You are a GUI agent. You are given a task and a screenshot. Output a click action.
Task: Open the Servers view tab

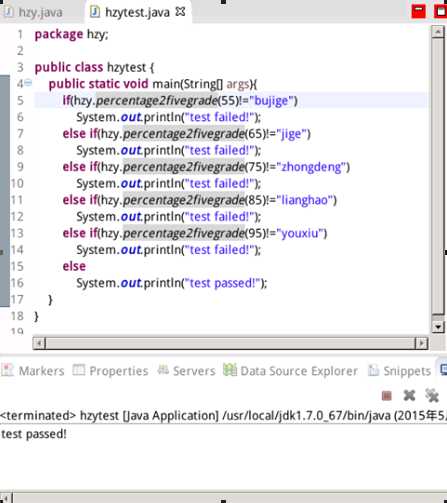point(187,371)
